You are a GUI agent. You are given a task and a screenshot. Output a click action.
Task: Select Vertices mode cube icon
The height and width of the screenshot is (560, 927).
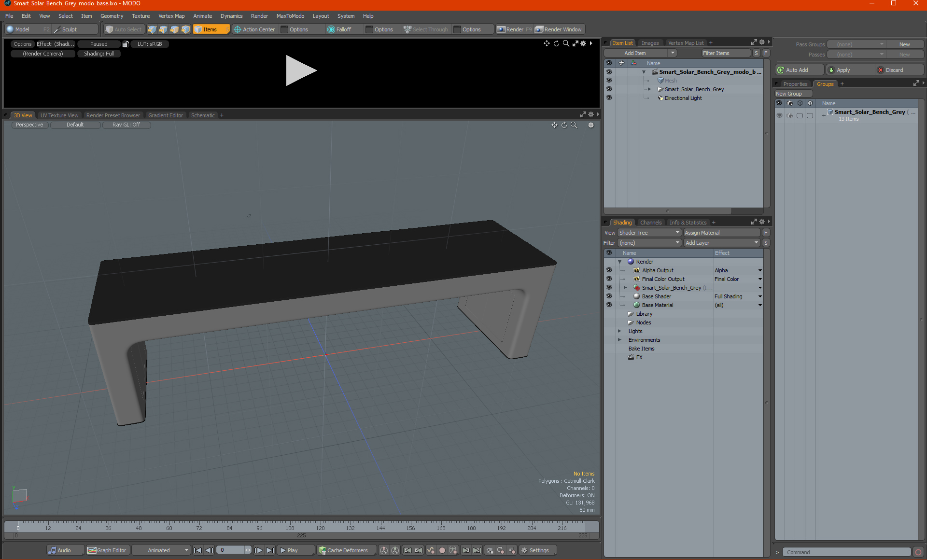coord(152,29)
